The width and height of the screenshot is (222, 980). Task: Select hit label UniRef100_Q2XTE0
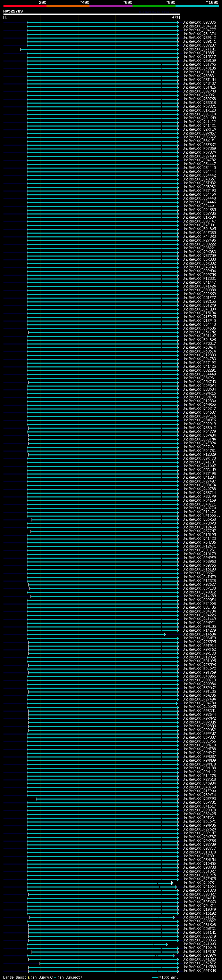click(x=199, y=129)
